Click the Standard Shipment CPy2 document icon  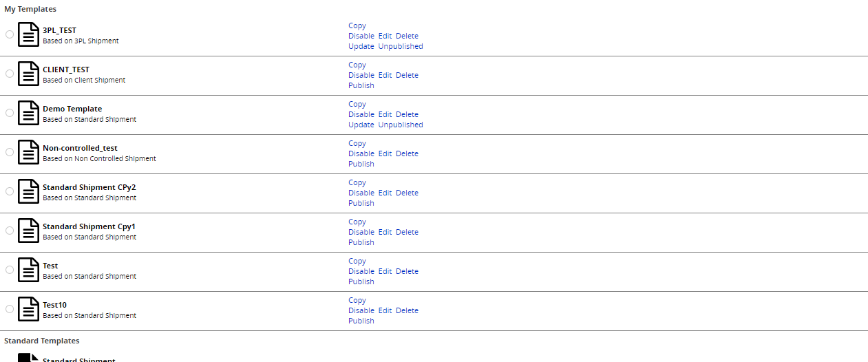(28, 191)
